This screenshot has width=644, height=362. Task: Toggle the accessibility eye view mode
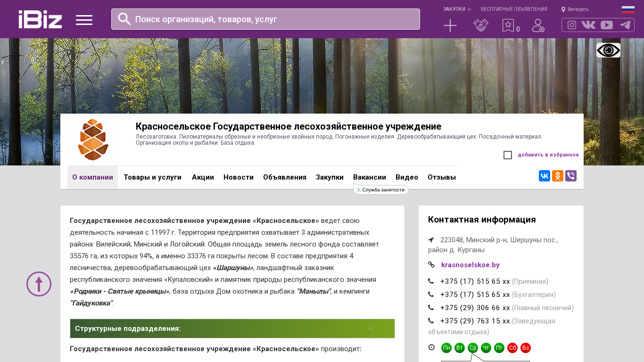(608, 50)
